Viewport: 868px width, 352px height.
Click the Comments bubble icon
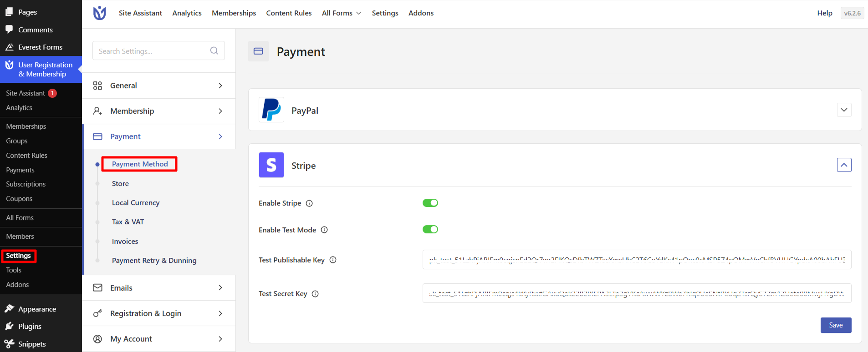[x=9, y=30]
